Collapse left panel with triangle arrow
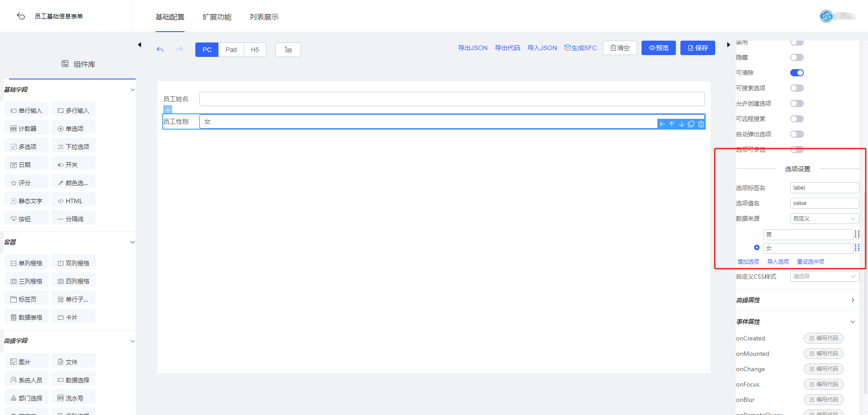Viewport: 868px width, 415px height. (x=140, y=45)
